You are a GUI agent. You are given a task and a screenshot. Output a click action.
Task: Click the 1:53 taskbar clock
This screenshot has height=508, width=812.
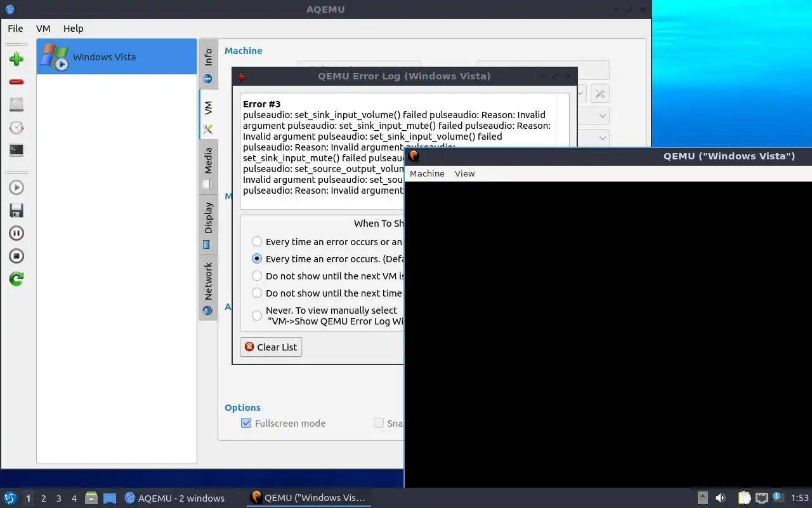799,498
